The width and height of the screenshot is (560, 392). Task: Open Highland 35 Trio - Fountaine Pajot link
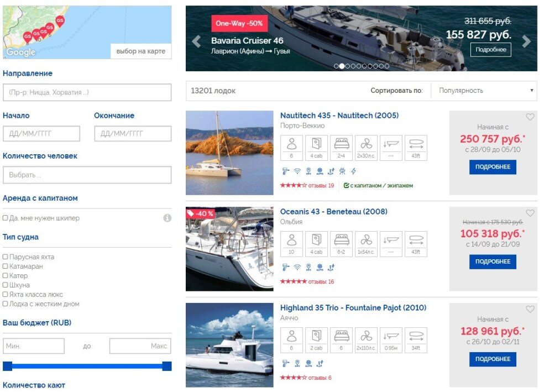(353, 307)
